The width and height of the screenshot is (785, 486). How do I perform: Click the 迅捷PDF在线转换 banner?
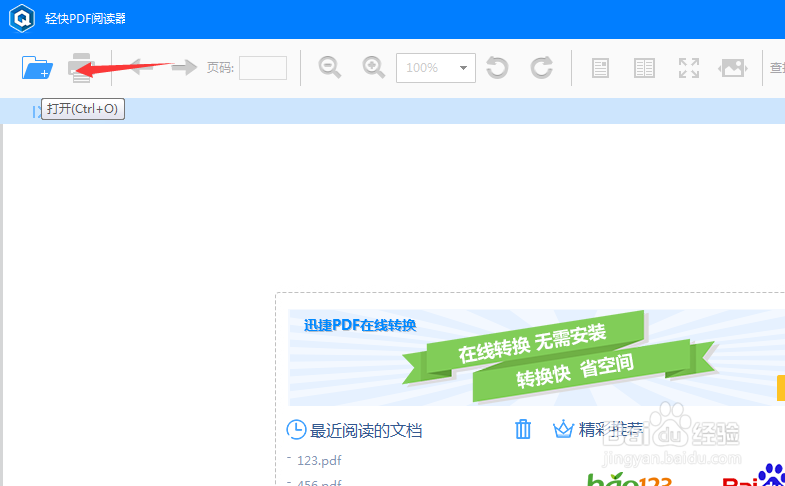(x=537, y=357)
